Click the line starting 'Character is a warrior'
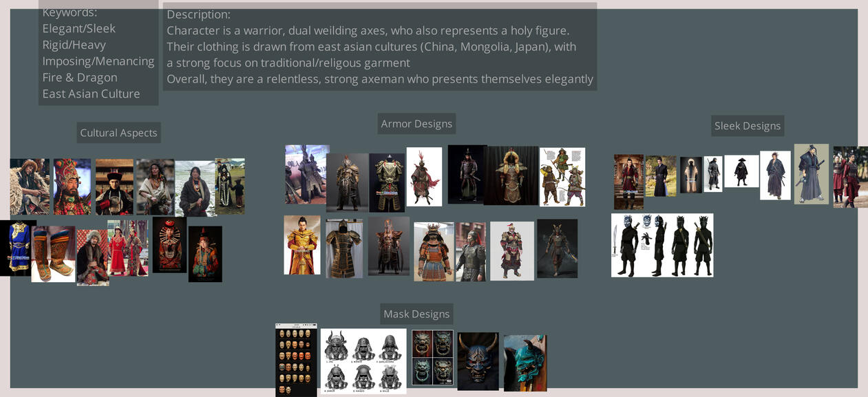868x397 pixels. pos(368,30)
